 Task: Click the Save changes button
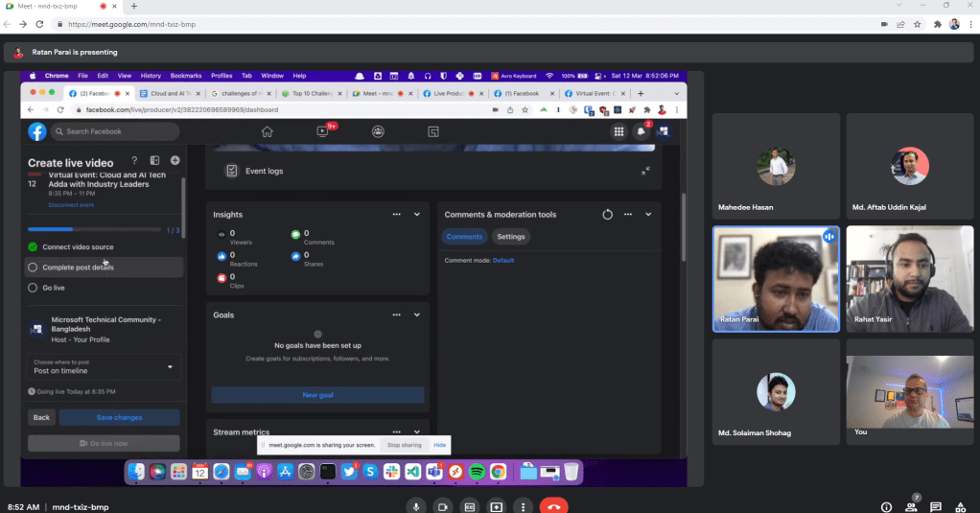pyautogui.click(x=119, y=417)
